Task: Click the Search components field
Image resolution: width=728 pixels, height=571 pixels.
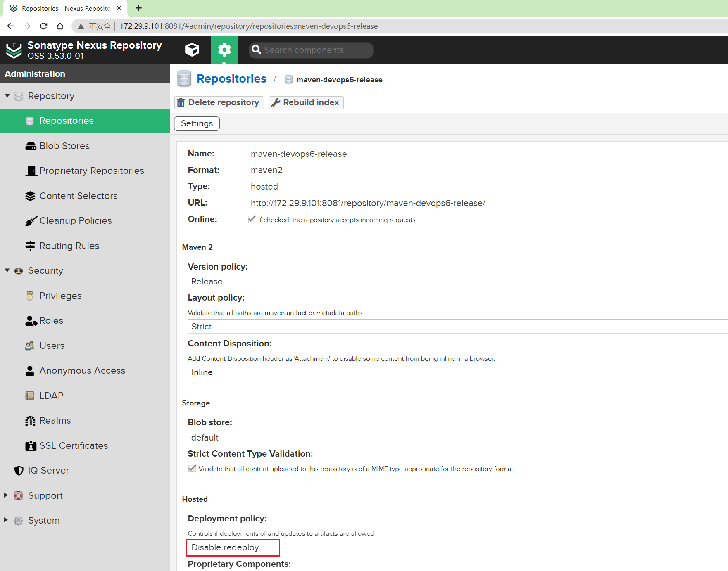Action: (x=311, y=50)
